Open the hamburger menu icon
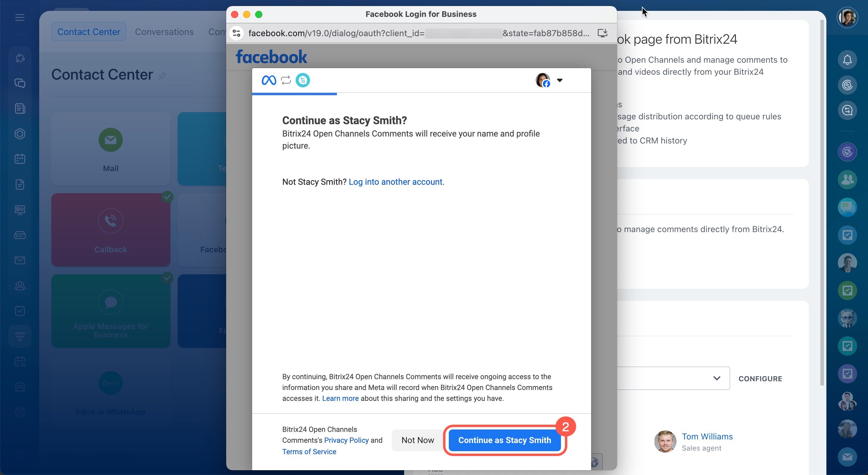868x475 pixels. click(x=20, y=17)
